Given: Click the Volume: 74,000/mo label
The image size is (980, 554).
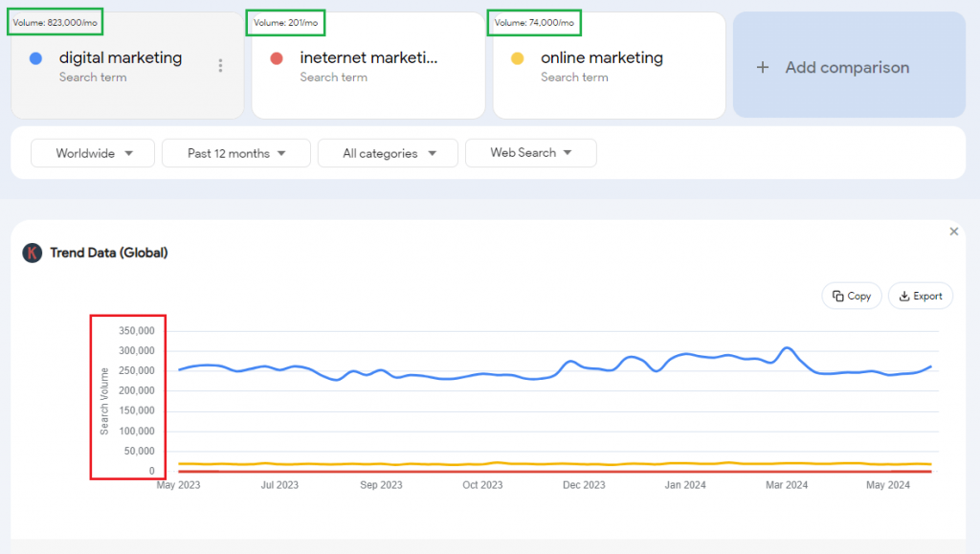Looking at the screenshot, I should [534, 22].
